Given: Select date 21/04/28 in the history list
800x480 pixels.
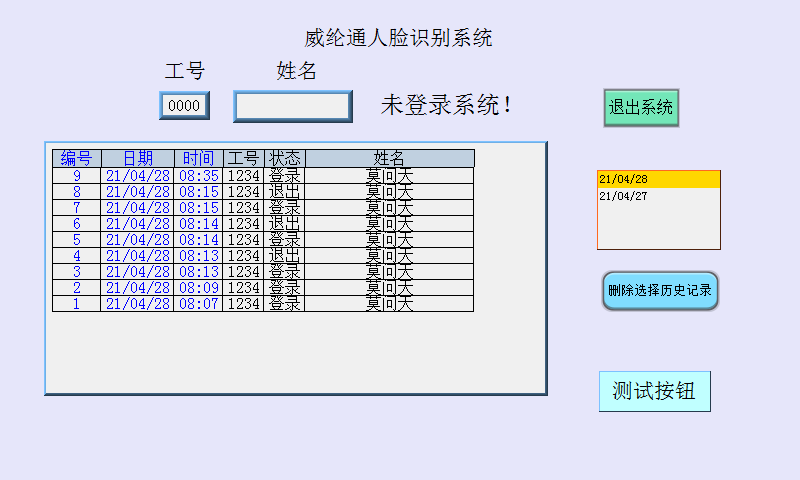Looking at the screenshot, I should coord(658,179).
